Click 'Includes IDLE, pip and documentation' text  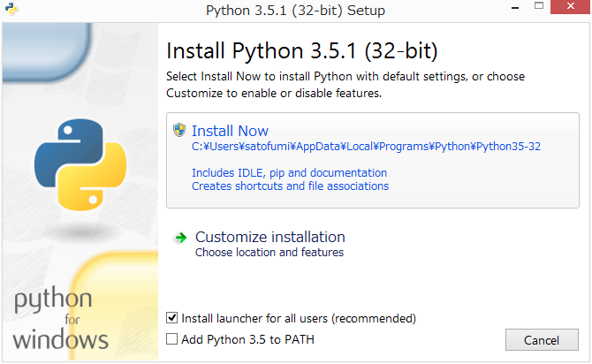pyautogui.click(x=289, y=173)
